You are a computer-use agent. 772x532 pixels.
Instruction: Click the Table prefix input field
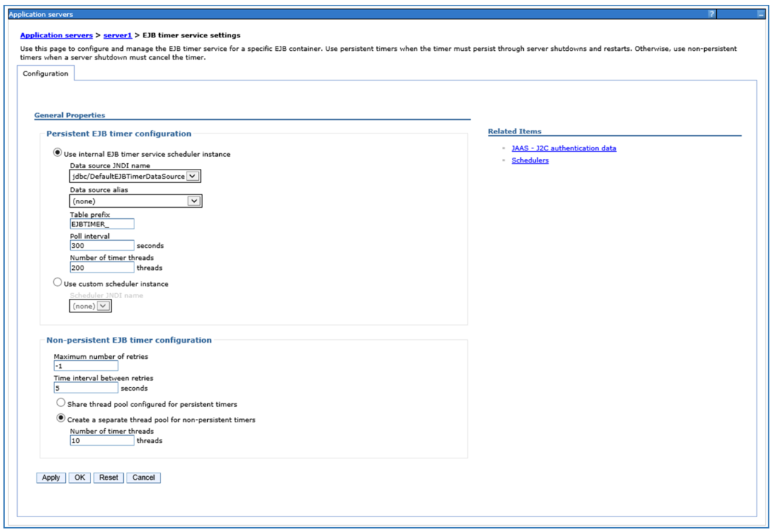coord(102,224)
